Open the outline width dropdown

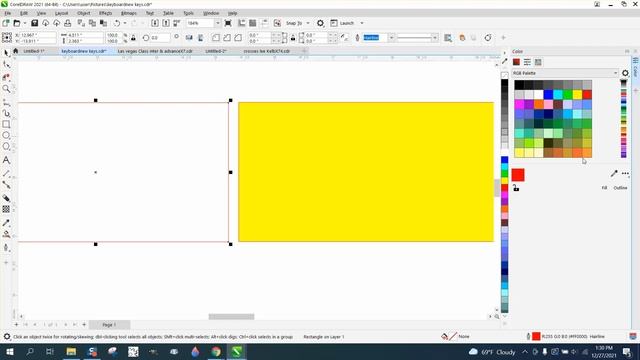391,38
